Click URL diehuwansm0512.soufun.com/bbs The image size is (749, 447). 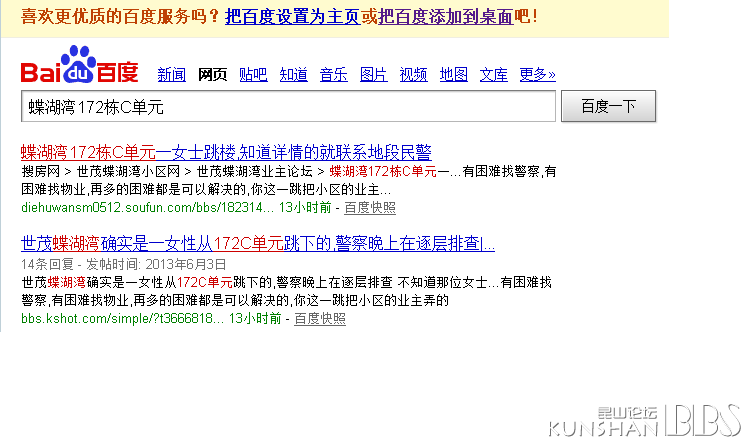148,208
